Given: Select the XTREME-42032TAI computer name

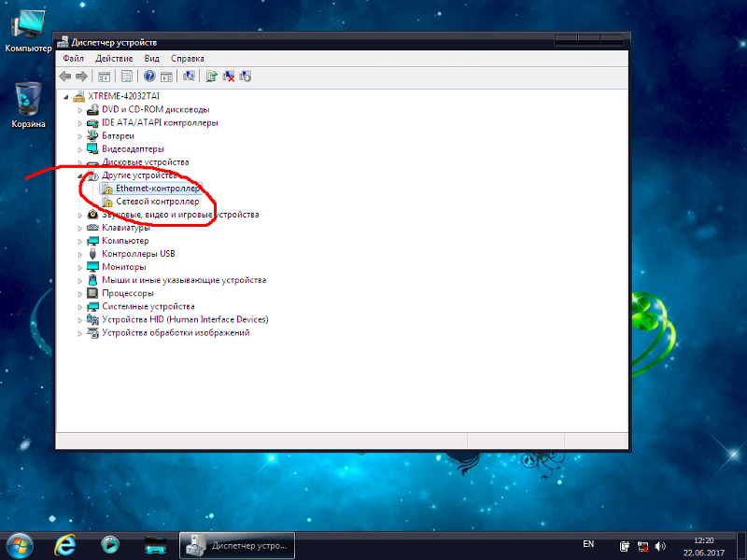Looking at the screenshot, I should click(124, 96).
